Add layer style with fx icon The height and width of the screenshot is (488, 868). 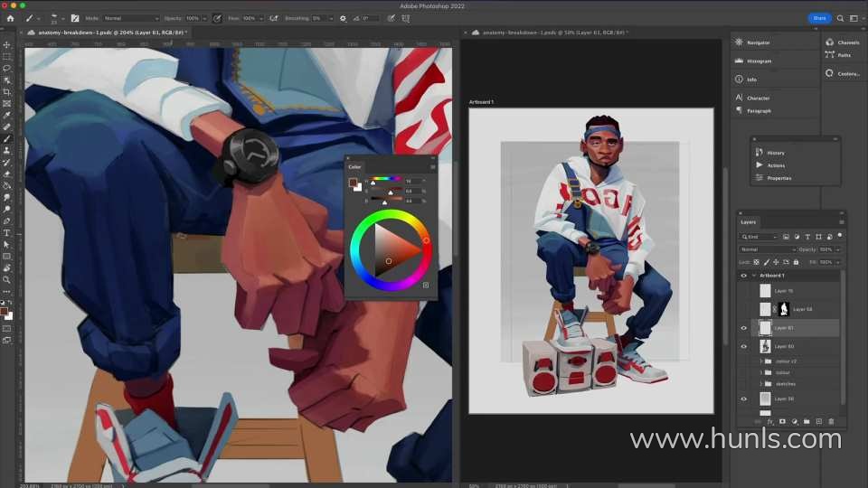coord(770,422)
